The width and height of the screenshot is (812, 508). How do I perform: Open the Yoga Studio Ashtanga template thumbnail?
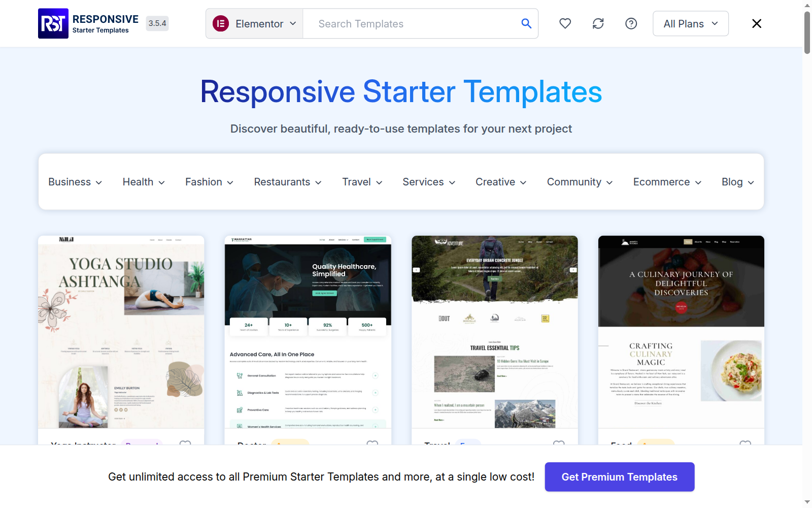click(x=121, y=332)
